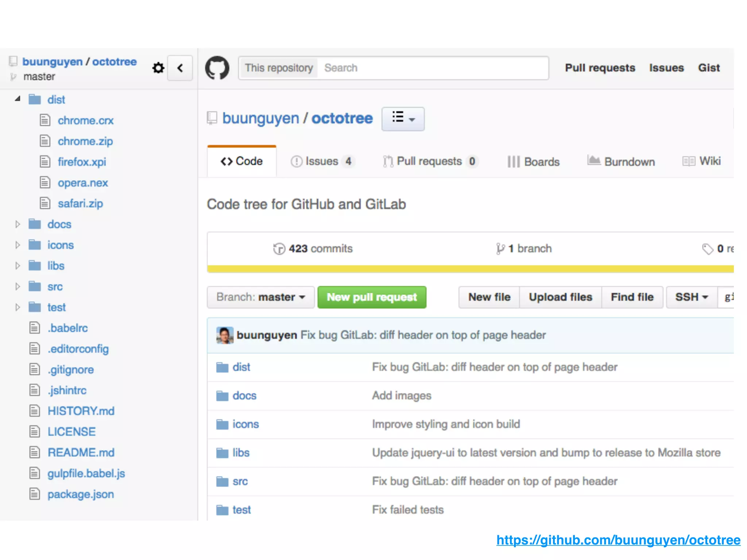Click the Upload files button
The width and height of the screenshot is (747, 560).
pyautogui.click(x=560, y=297)
